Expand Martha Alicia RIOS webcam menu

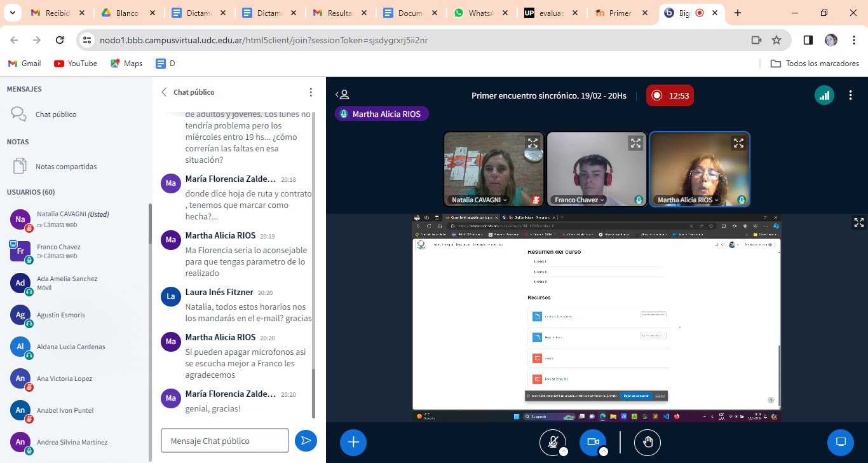click(688, 200)
